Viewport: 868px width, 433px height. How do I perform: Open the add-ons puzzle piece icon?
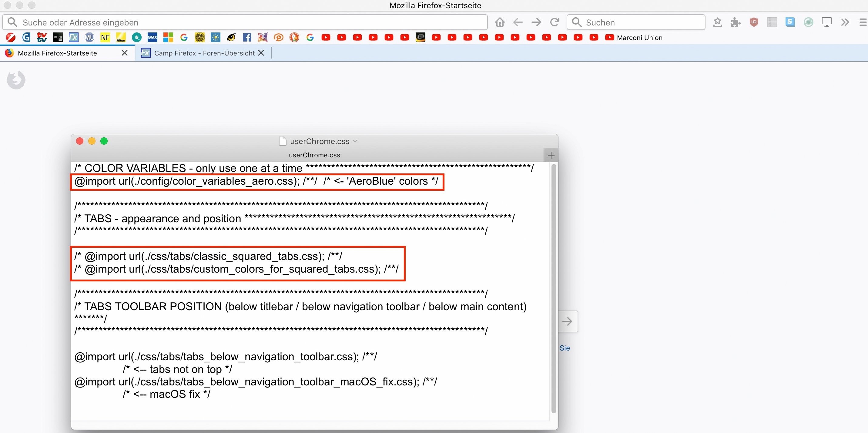tap(735, 22)
